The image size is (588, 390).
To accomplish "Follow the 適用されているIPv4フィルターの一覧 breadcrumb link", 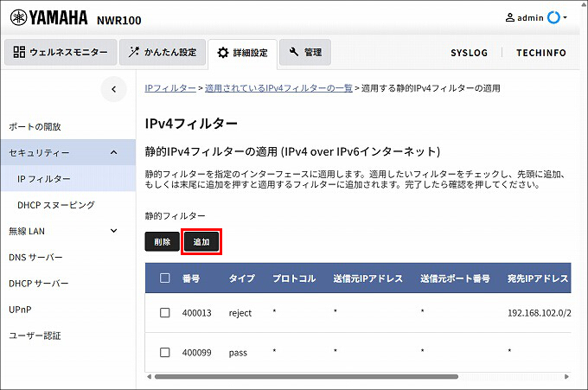I will 278,88.
